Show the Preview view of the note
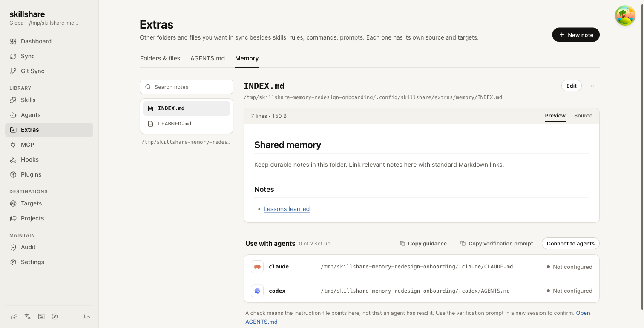The width and height of the screenshot is (644, 328). [555, 116]
